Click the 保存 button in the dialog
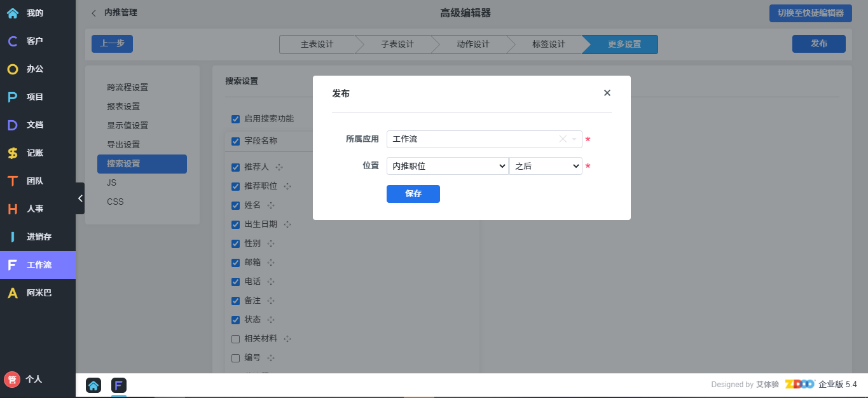Image resolution: width=868 pixels, height=398 pixels. (x=413, y=194)
